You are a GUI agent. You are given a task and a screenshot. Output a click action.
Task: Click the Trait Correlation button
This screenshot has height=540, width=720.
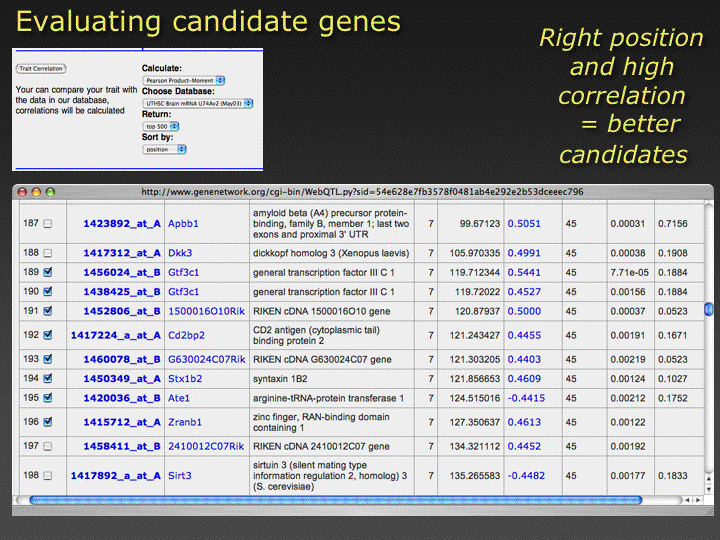pyautogui.click(x=41, y=69)
